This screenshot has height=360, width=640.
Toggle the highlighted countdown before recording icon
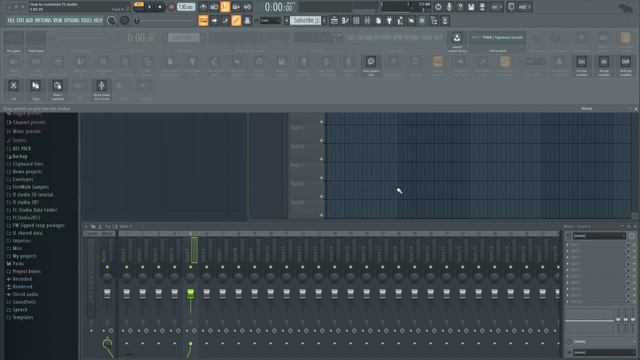[225, 7]
